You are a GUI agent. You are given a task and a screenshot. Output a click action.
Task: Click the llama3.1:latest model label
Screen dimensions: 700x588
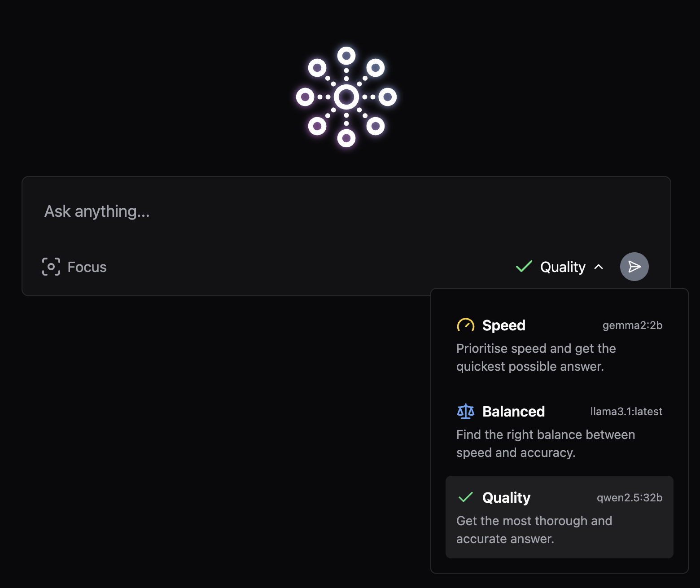[x=626, y=412]
